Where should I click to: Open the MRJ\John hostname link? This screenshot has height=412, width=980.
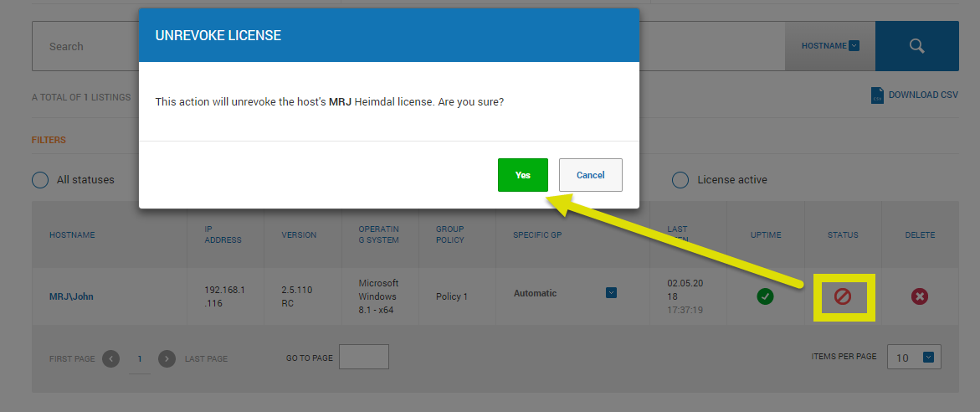(x=71, y=296)
